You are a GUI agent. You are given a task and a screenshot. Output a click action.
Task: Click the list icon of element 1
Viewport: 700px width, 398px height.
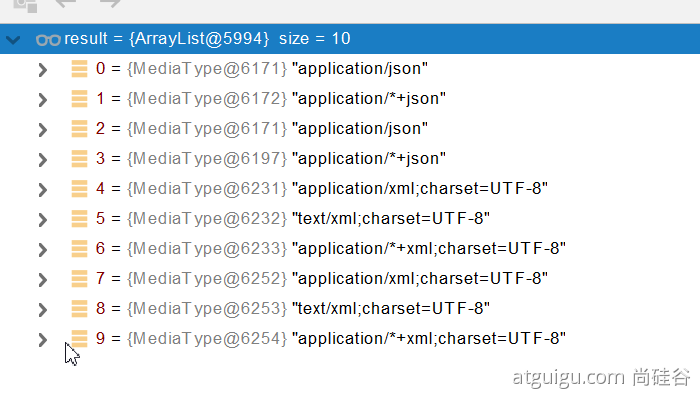79,99
